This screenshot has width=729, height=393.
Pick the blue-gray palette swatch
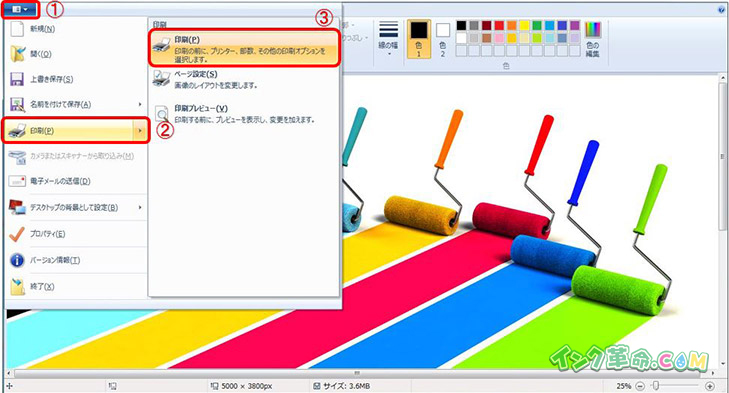(562, 38)
